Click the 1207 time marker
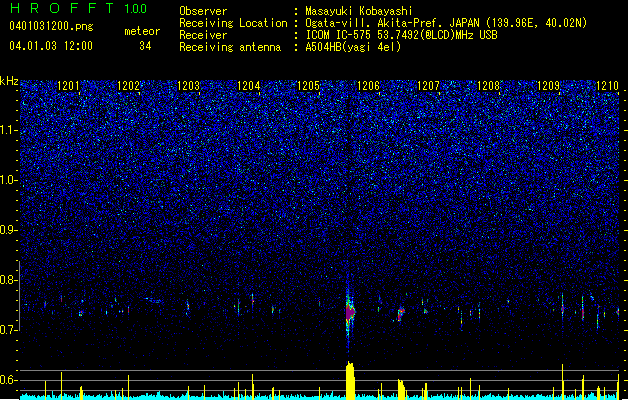629x400 pixels. (428, 86)
